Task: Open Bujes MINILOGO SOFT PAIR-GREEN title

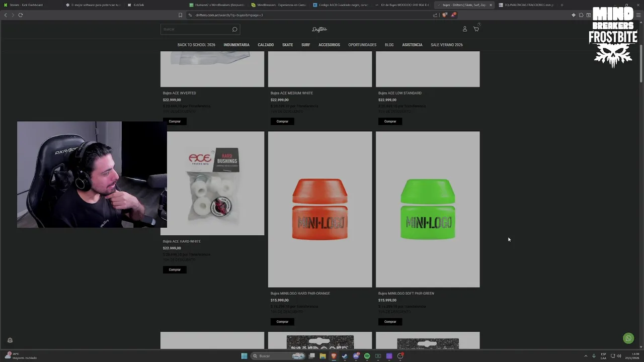Action: (406, 294)
